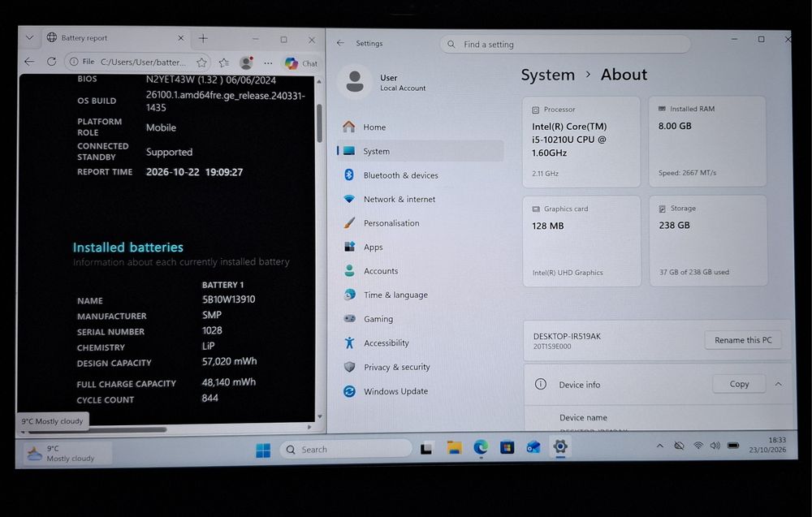
Task: Click the scroll down arrow in report
Action: click(319, 416)
